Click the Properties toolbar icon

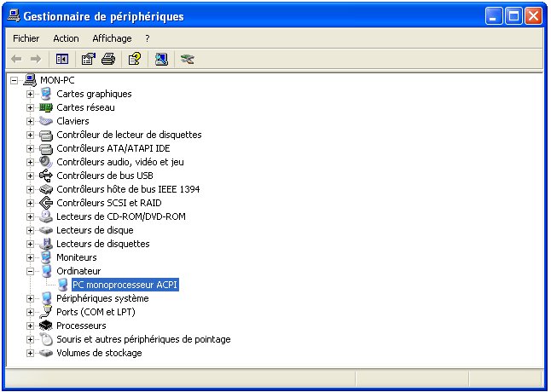[x=88, y=59]
